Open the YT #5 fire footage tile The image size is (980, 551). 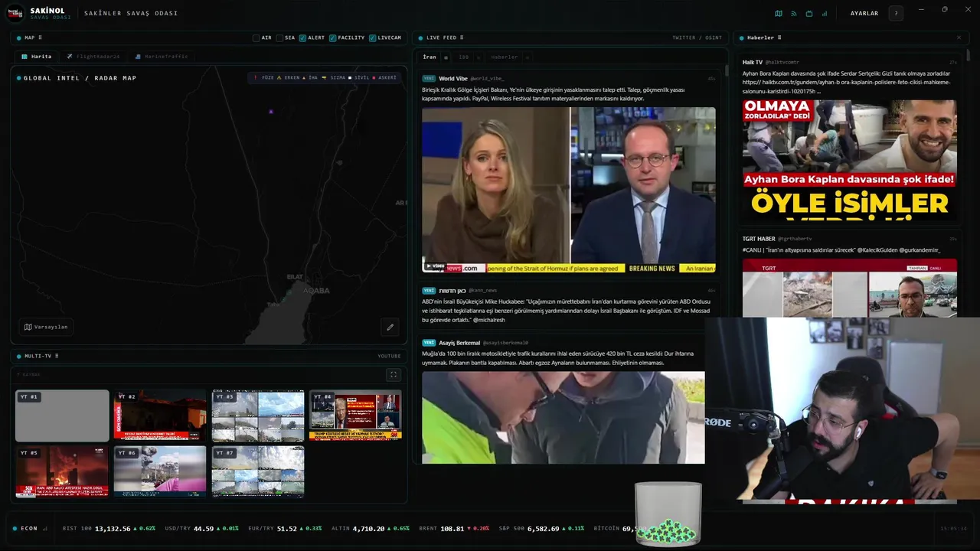coord(62,471)
